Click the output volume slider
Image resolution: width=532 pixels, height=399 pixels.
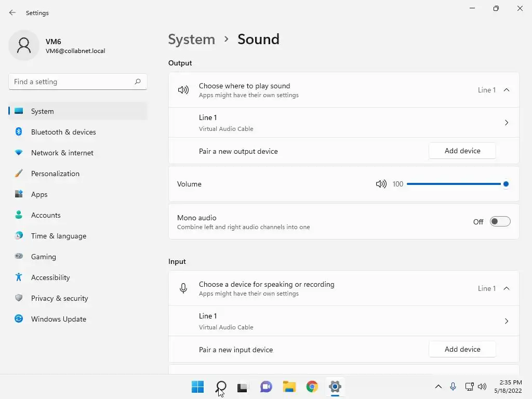tap(456, 184)
